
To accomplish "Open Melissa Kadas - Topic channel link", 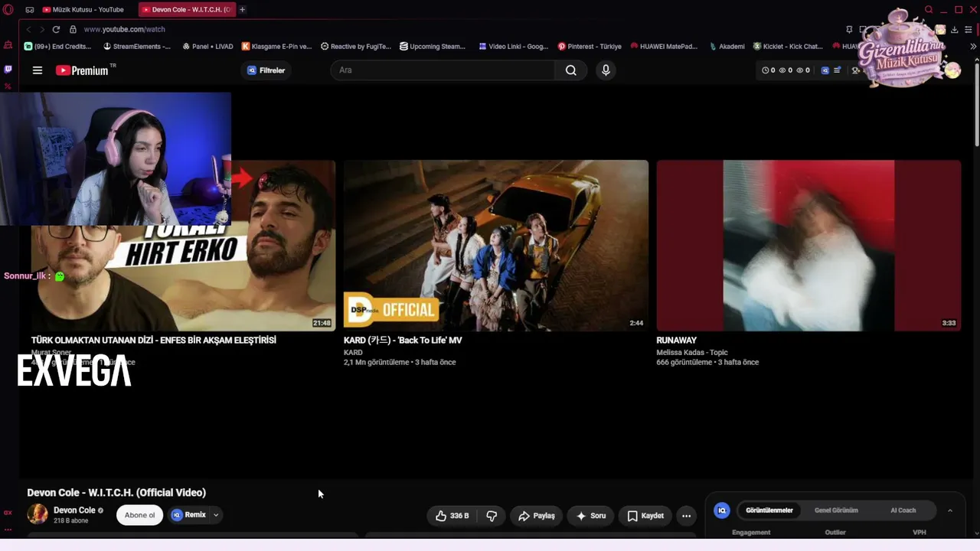I will 692,353.
